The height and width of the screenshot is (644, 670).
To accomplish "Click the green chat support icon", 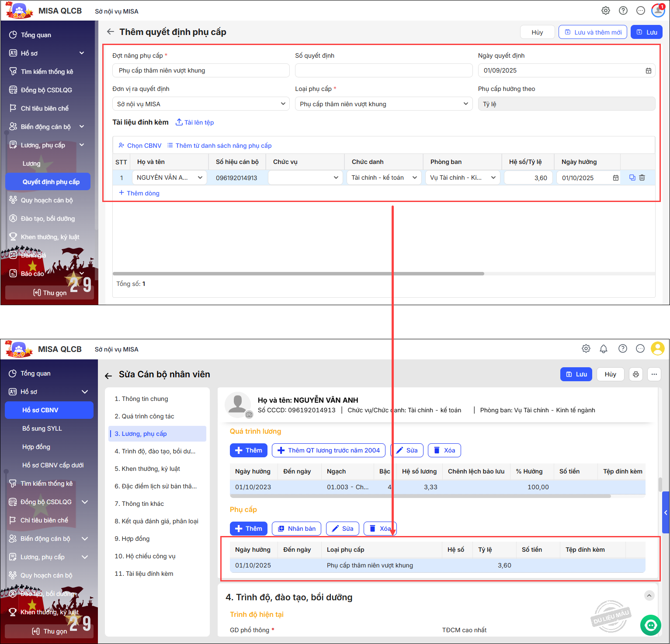I will tap(650, 625).
